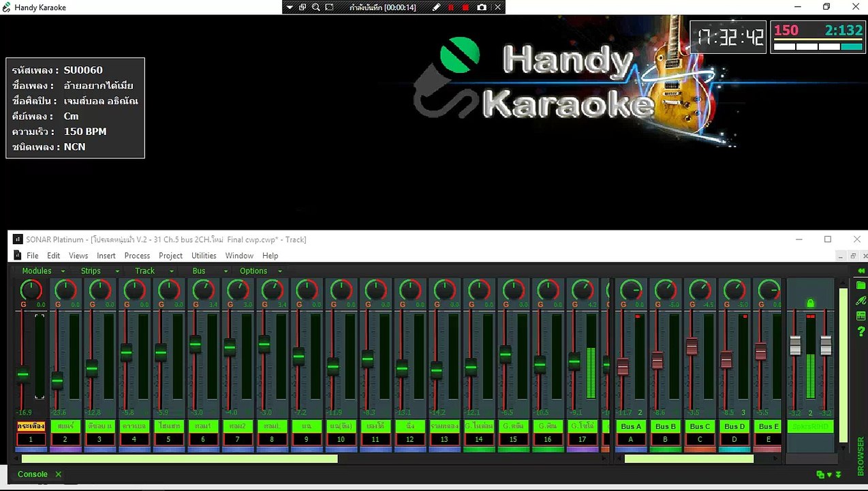Click the gain knob on track 1

[x=31, y=290]
